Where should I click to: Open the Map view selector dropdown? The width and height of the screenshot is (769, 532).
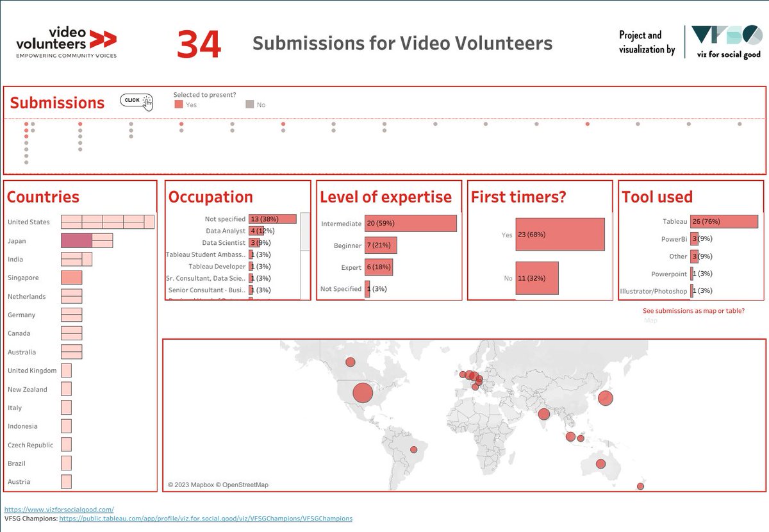(650, 320)
